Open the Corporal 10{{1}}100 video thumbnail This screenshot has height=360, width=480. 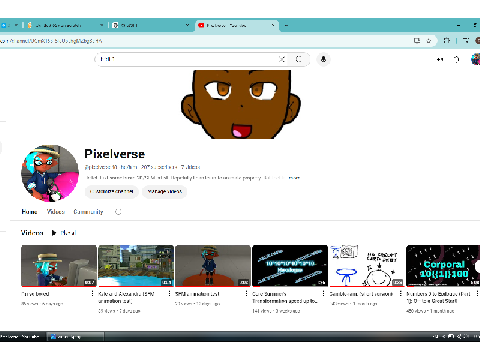tap(443, 266)
